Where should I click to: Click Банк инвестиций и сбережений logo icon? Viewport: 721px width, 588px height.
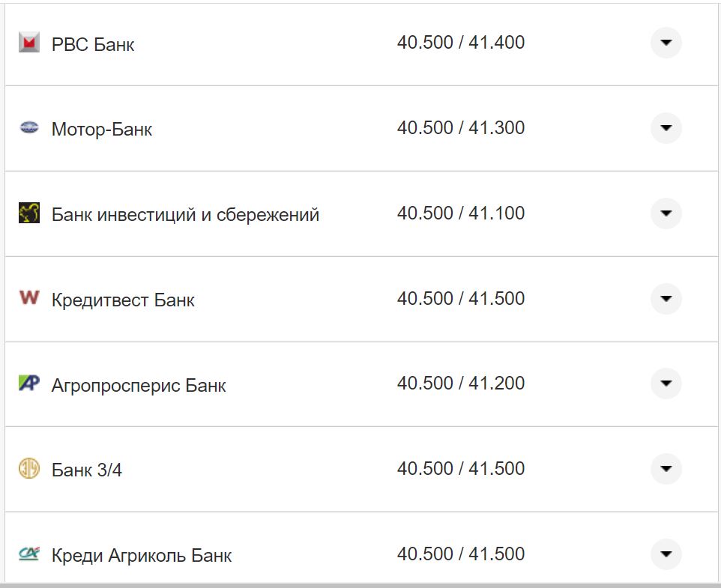pyautogui.click(x=28, y=213)
